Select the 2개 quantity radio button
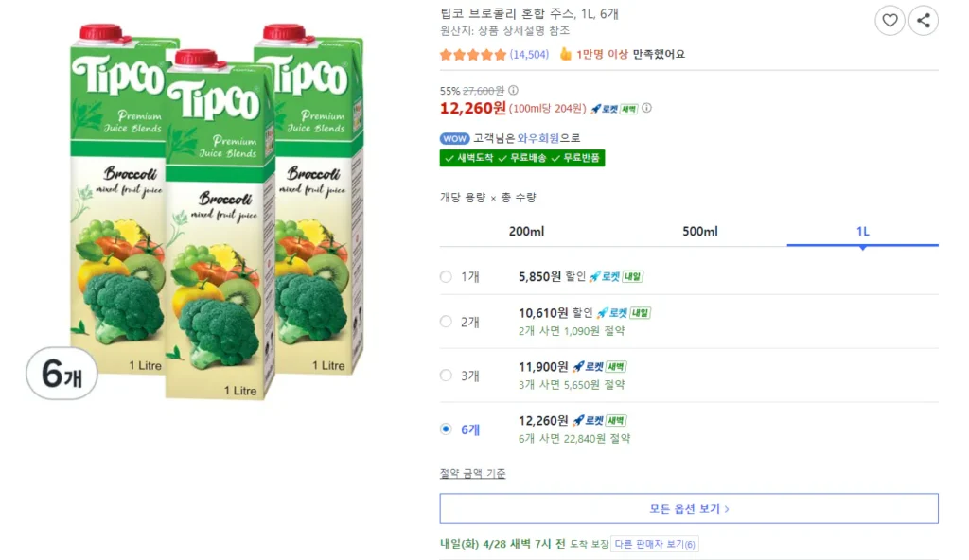The image size is (969, 560). click(x=446, y=322)
